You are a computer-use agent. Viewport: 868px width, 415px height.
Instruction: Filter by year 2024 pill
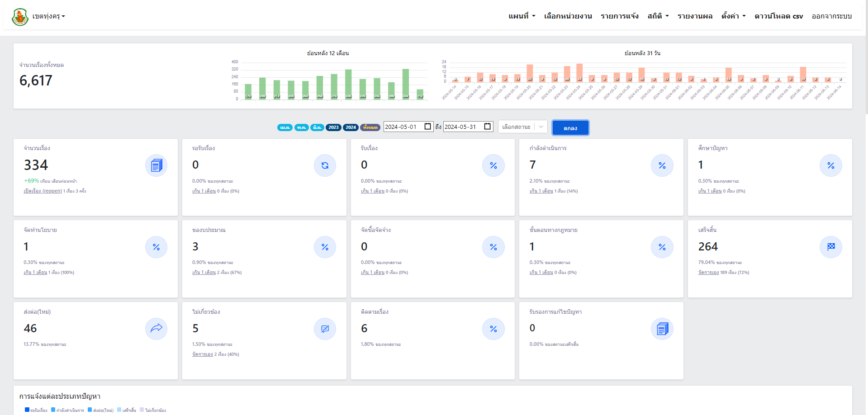[351, 127]
